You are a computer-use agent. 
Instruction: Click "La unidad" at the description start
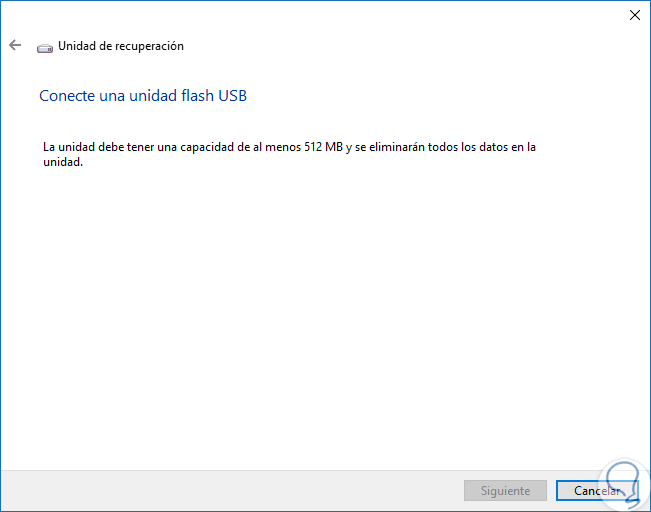click(67, 147)
